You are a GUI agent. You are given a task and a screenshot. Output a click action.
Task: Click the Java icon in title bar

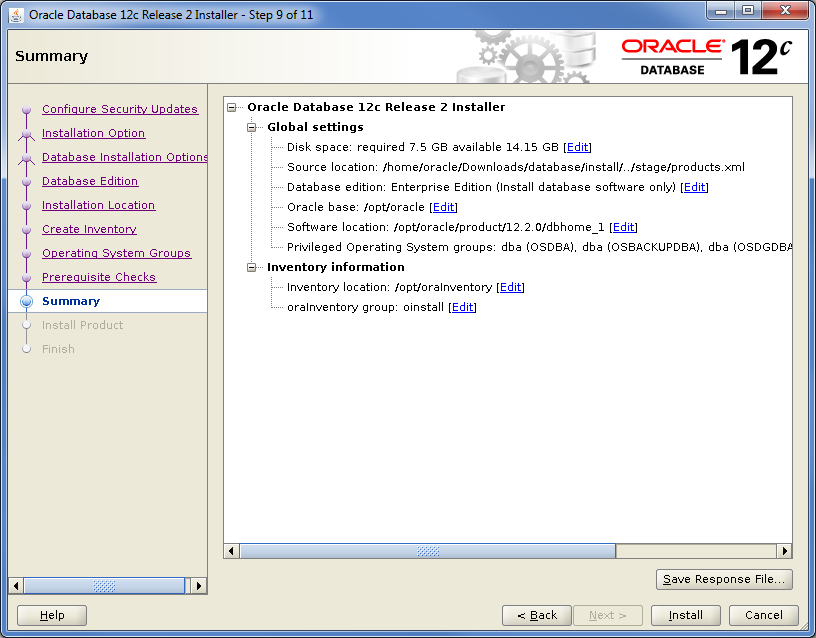[x=17, y=15]
